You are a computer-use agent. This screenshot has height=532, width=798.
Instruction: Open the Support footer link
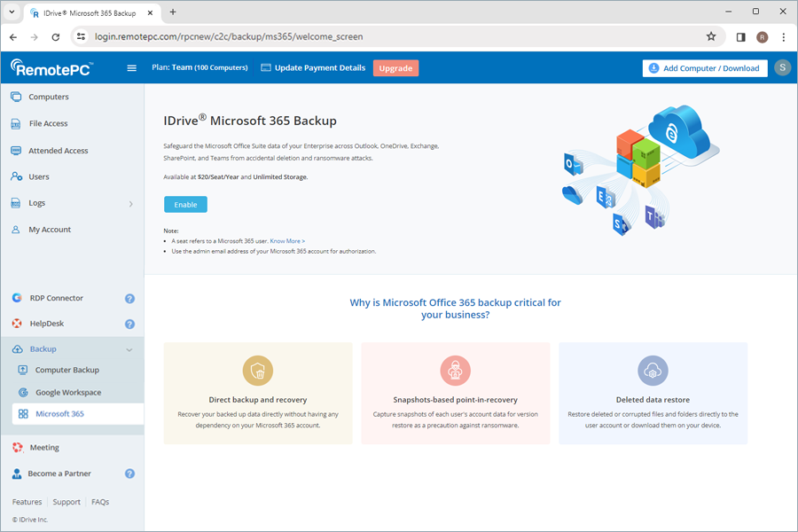pyautogui.click(x=66, y=502)
